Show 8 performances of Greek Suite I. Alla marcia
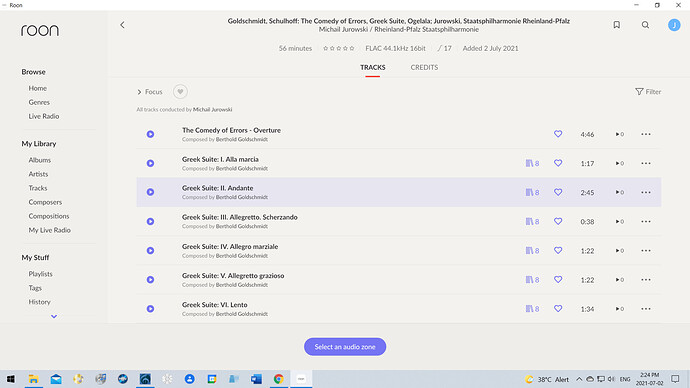 (532, 163)
